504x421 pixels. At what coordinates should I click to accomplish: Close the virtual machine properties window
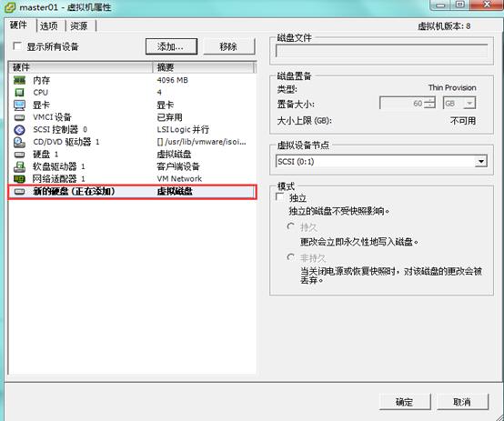pos(487,5)
